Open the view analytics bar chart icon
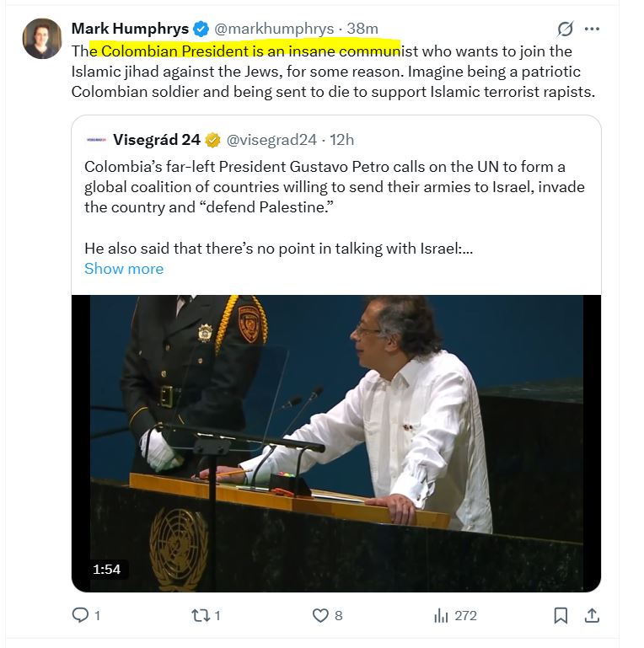Viewport: 644px width, 648px height. click(441, 616)
